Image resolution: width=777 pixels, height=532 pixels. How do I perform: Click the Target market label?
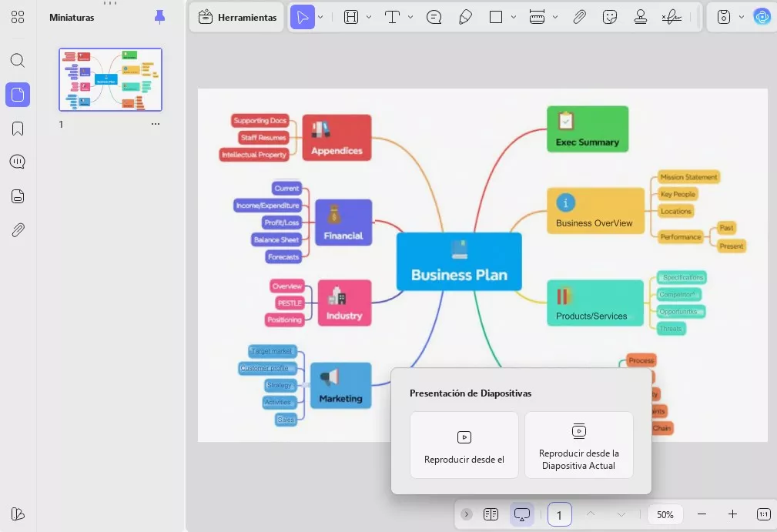(x=272, y=351)
